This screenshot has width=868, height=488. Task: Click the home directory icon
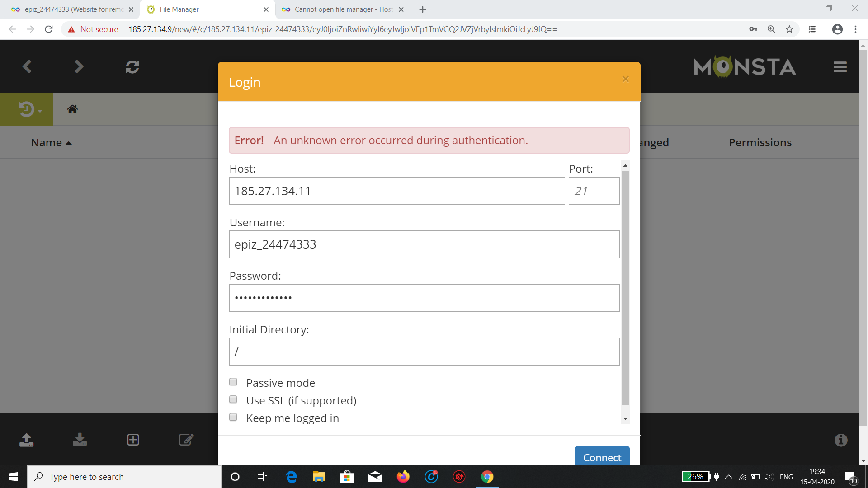coord(72,109)
